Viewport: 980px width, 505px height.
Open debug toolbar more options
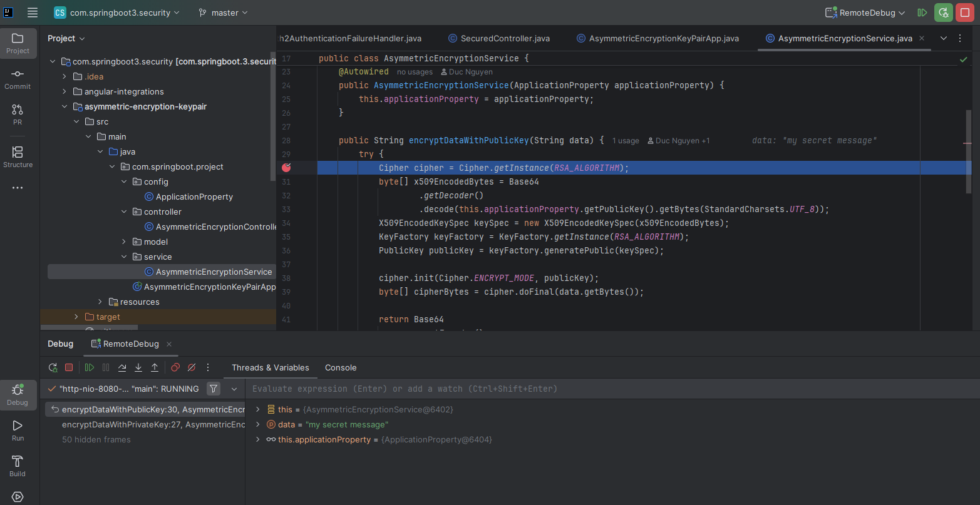click(x=208, y=367)
